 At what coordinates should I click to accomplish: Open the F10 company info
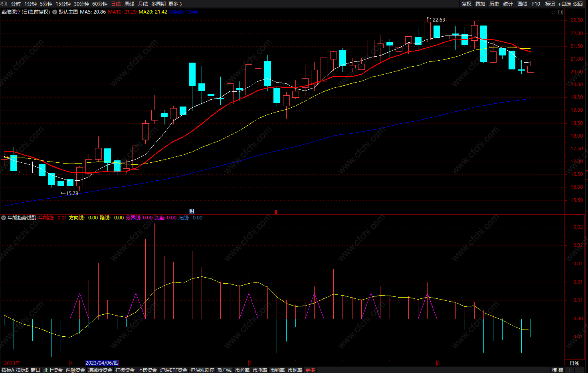(536, 4)
